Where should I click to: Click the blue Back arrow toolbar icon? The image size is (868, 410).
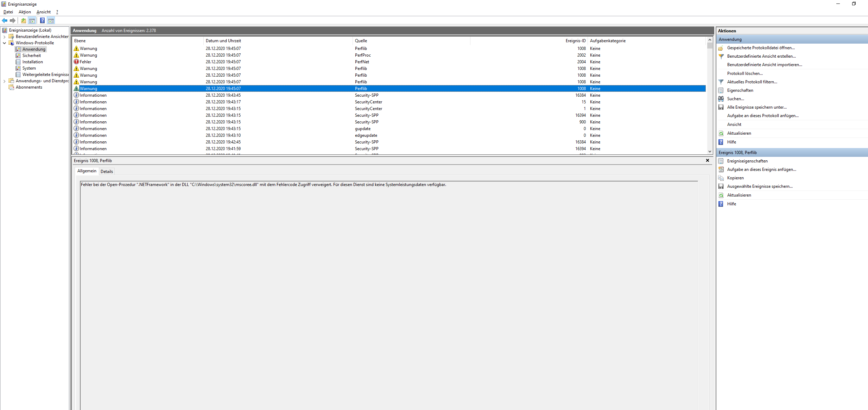[x=5, y=20]
